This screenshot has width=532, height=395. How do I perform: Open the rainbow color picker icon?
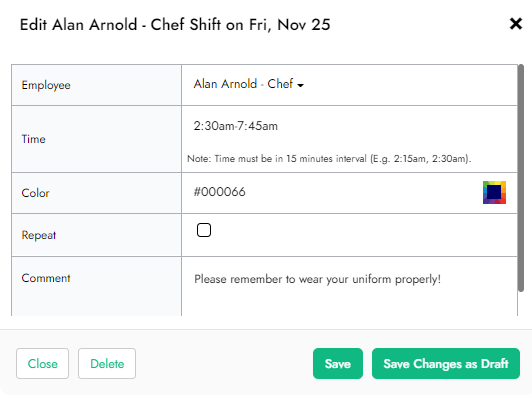pyautogui.click(x=494, y=192)
